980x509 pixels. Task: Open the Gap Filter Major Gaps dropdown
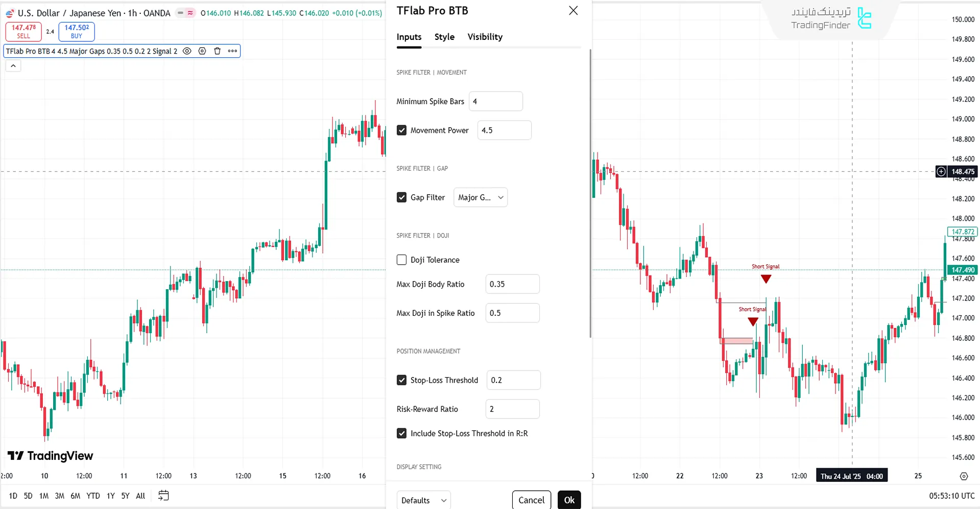[x=480, y=197]
